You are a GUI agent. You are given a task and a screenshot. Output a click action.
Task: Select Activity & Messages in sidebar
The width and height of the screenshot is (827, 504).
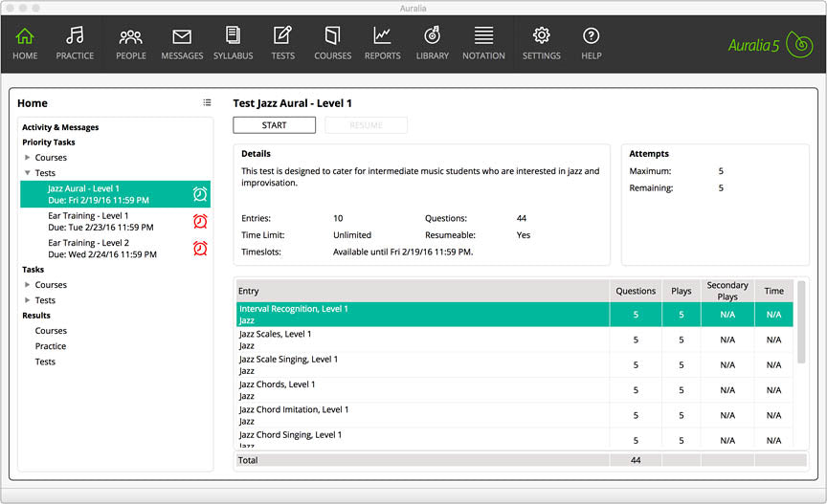pyautogui.click(x=60, y=127)
